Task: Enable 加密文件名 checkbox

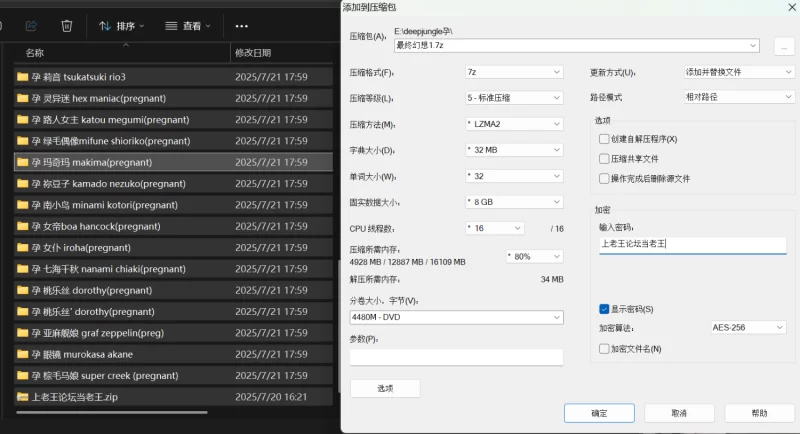Action: pos(604,349)
